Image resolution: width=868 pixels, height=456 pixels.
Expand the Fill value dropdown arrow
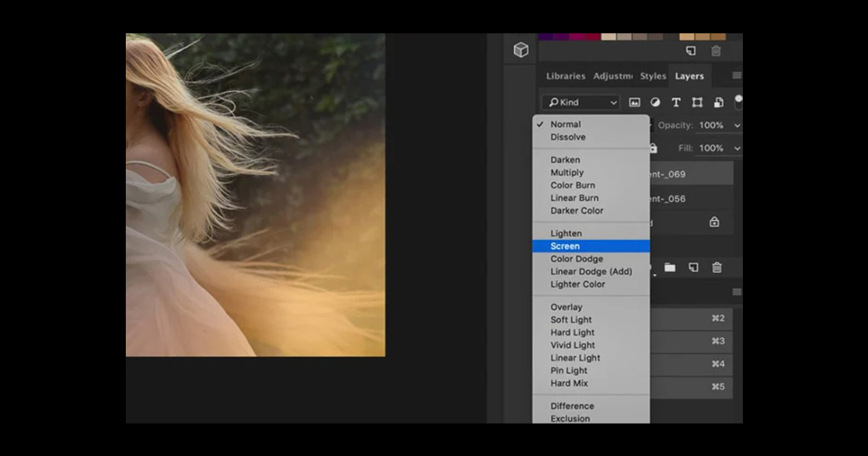pos(737,148)
